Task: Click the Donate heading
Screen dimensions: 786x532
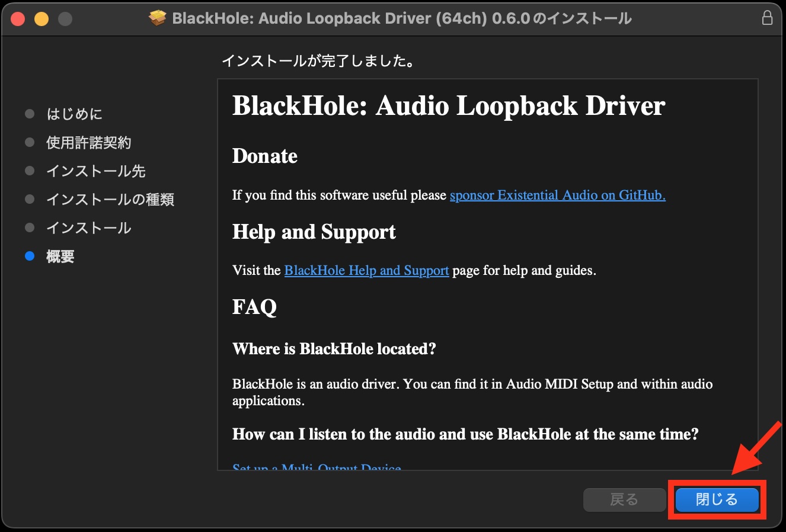Action: [x=265, y=156]
